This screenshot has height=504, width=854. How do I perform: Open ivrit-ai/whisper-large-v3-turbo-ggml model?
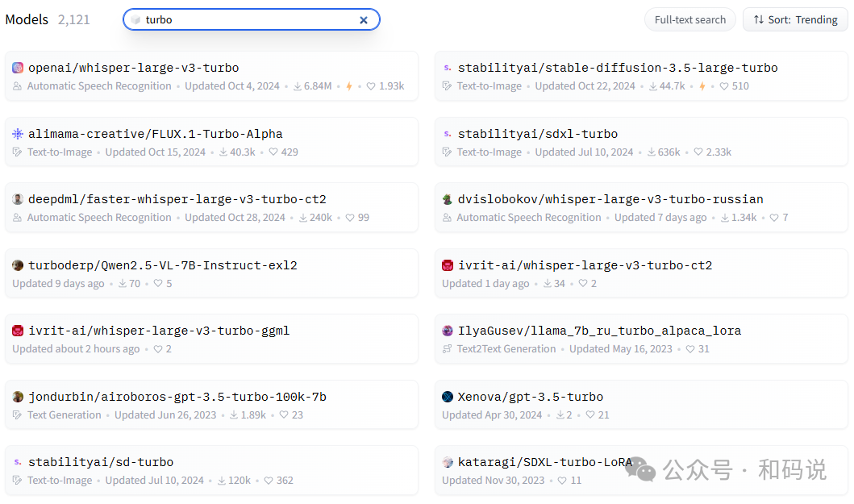click(159, 330)
